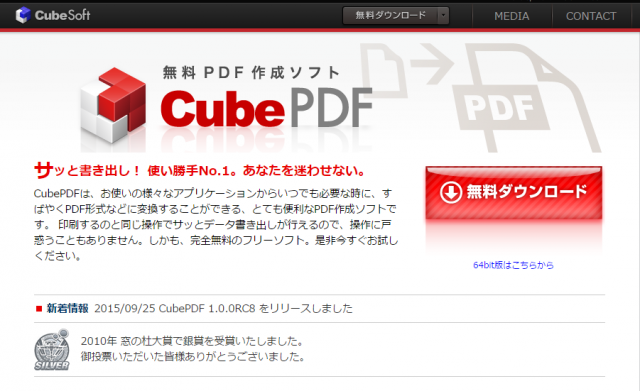
Task: Click the CubePDF title wordmark
Action: [x=266, y=108]
